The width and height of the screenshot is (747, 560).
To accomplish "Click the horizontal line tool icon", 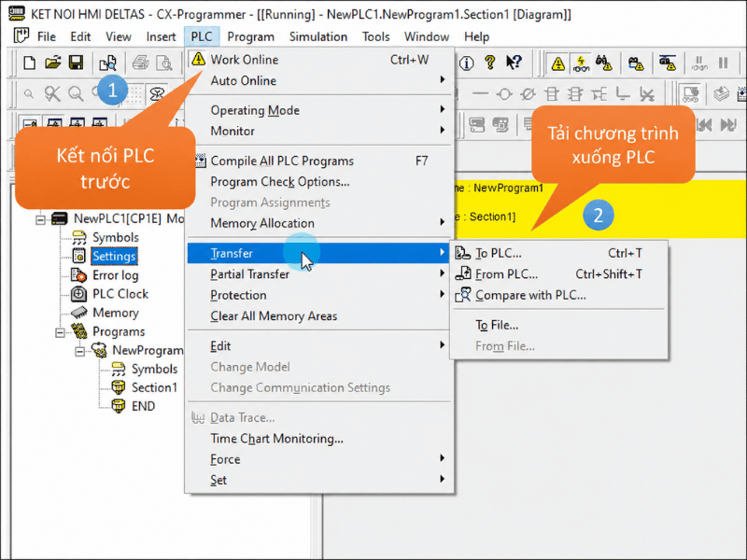I will [x=480, y=94].
